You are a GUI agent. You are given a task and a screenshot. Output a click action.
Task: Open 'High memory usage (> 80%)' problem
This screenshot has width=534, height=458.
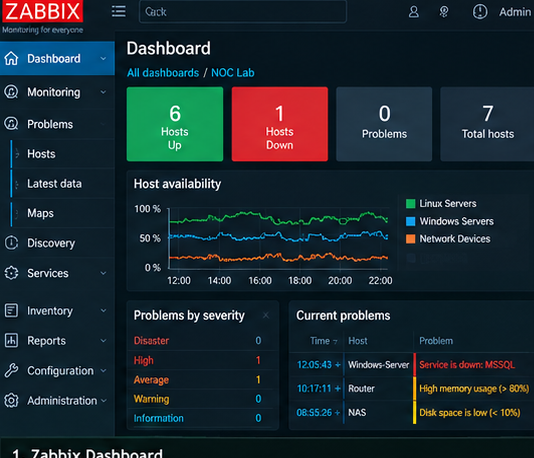pos(474,389)
